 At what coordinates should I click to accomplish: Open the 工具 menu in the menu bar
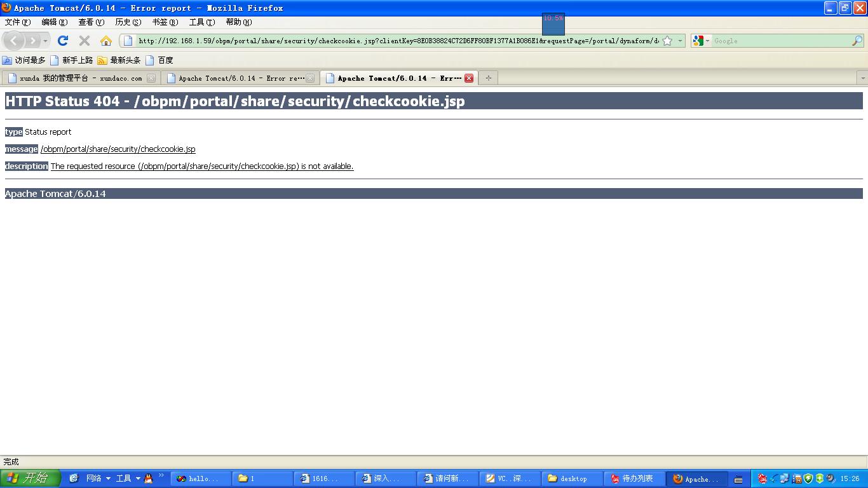(201, 22)
